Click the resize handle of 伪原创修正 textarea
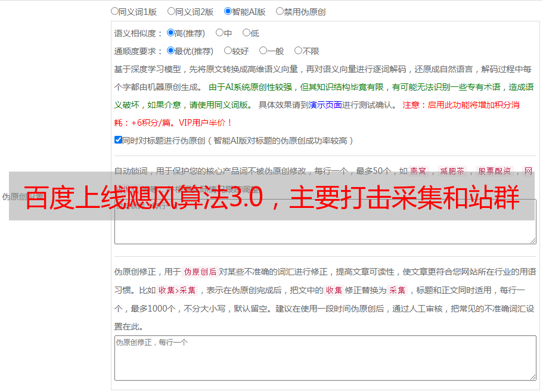This screenshot has height=392, width=543. 533,377
